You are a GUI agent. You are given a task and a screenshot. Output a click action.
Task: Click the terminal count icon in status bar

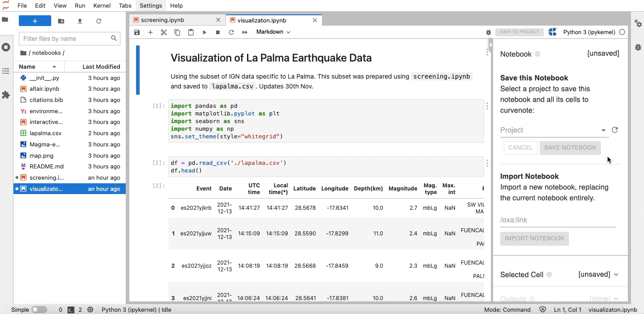coord(71,310)
